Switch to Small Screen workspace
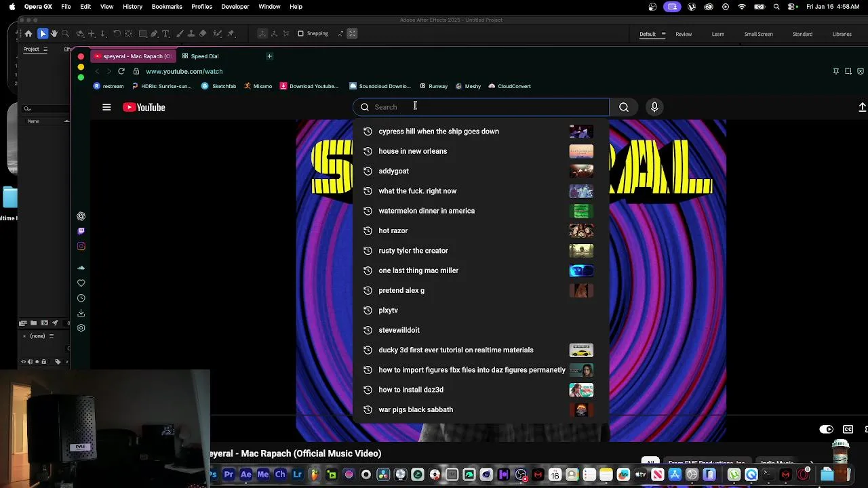 pos(758,34)
